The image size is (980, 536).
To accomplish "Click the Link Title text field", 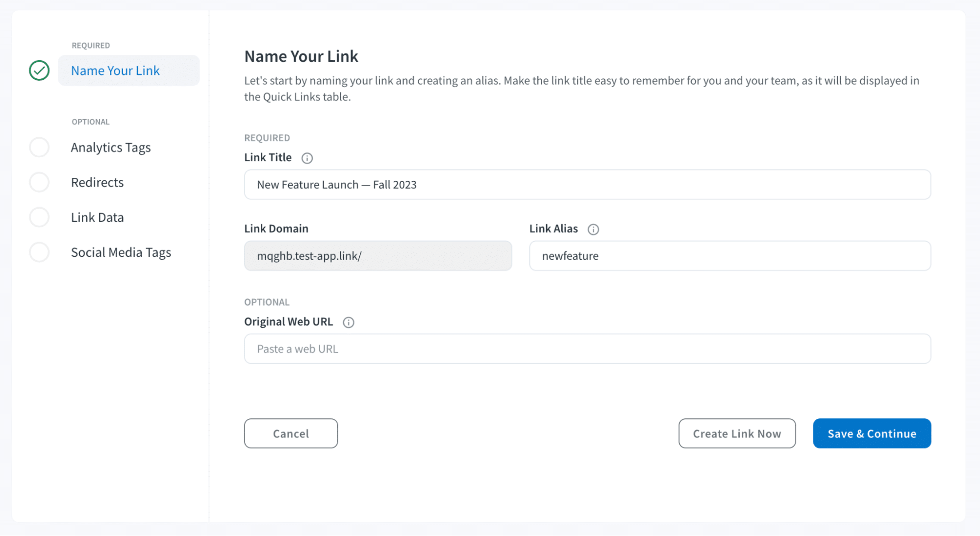I will point(587,185).
